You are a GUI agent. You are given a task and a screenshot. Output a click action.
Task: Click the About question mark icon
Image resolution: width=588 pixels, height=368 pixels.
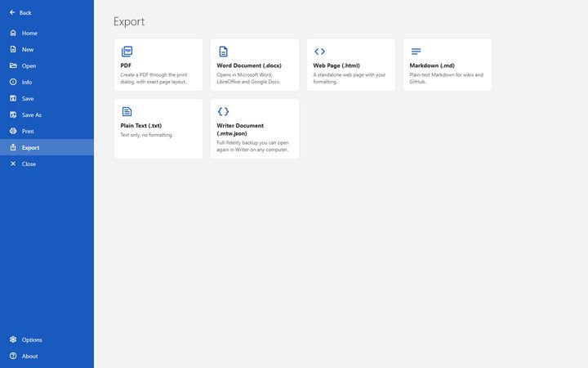(x=13, y=356)
